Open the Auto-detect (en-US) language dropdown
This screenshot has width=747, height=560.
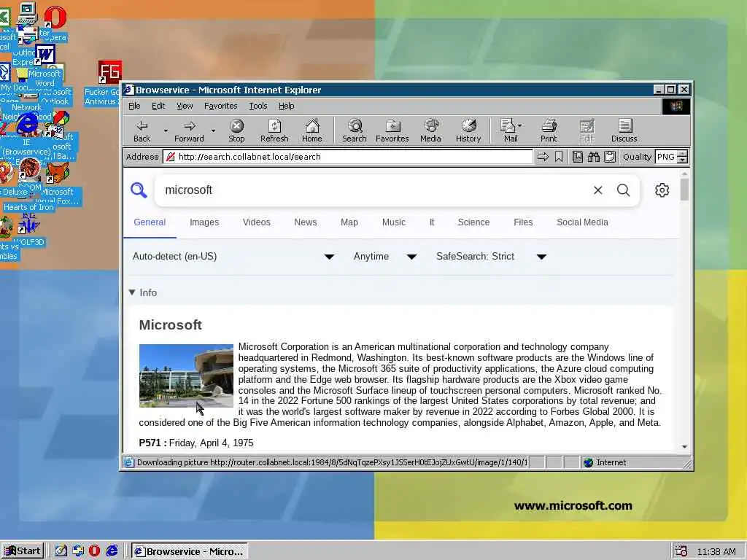pyautogui.click(x=233, y=257)
